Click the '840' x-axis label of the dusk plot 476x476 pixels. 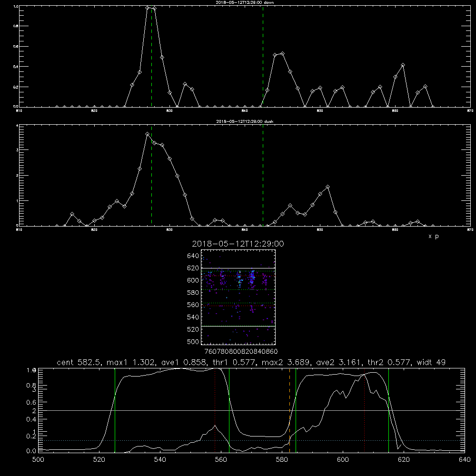point(245,230)
